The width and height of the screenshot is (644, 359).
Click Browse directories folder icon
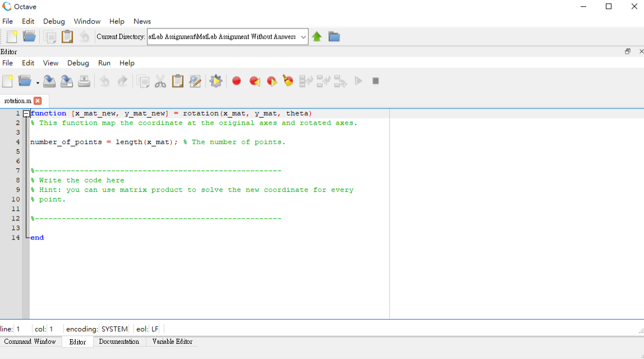coord(334,36)
